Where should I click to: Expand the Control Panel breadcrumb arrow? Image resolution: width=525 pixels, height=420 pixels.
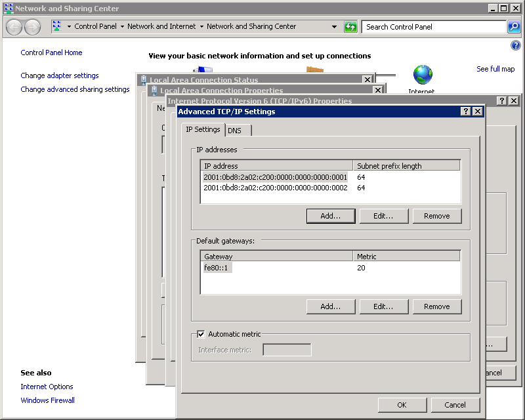pyautogui.click(x=122, y=27)
